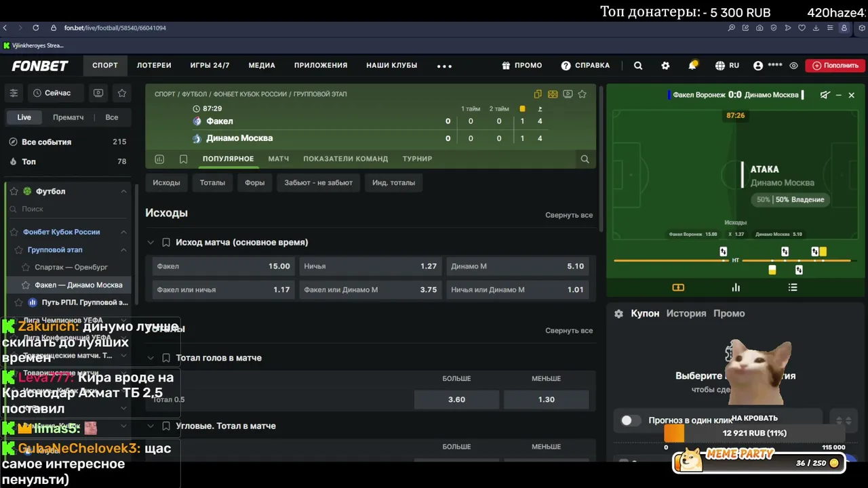This screenshot has width=868, height=488.
Task: Search markets with the magnifier in match tabs
Action: point(585,159)
